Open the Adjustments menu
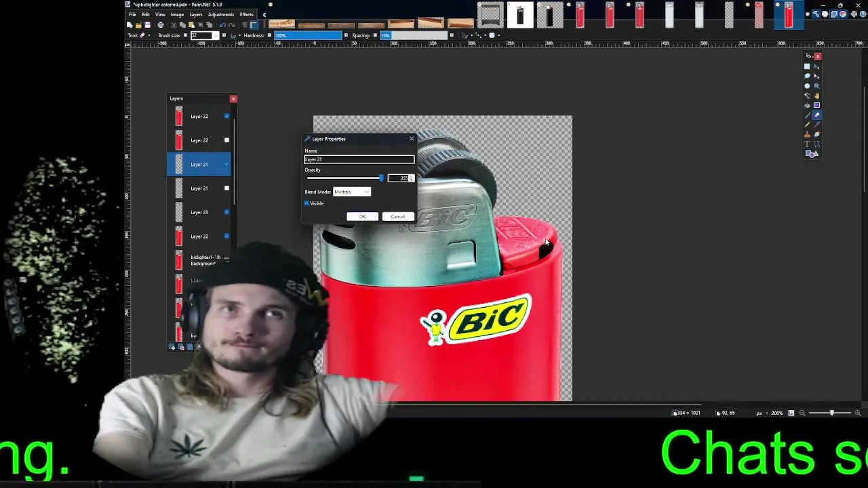868x488 pixels. 221,14
